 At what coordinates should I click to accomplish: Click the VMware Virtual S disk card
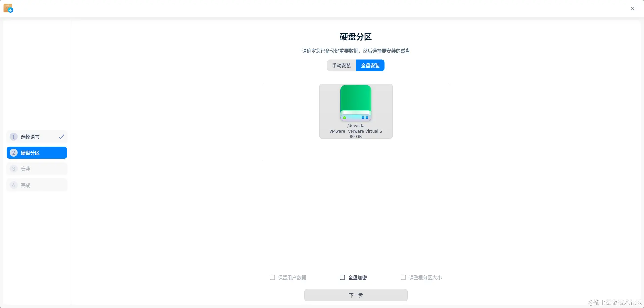coord(356,111)
